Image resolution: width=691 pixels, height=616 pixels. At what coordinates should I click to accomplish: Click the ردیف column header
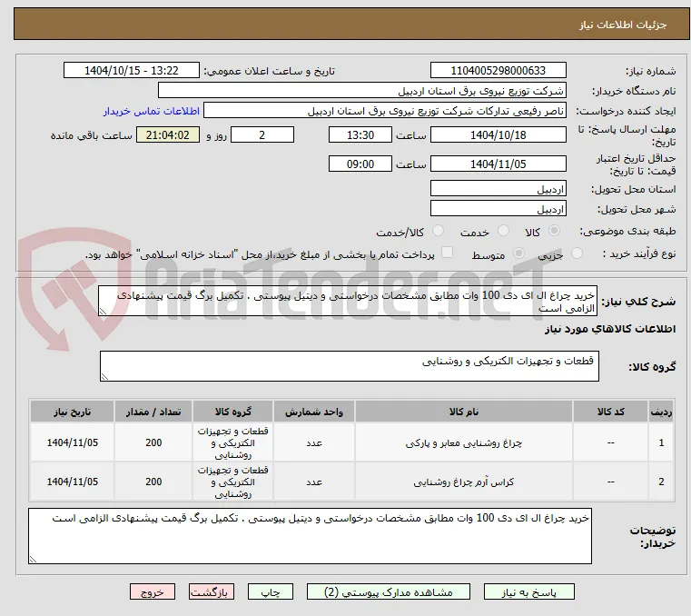coord(661,412)
